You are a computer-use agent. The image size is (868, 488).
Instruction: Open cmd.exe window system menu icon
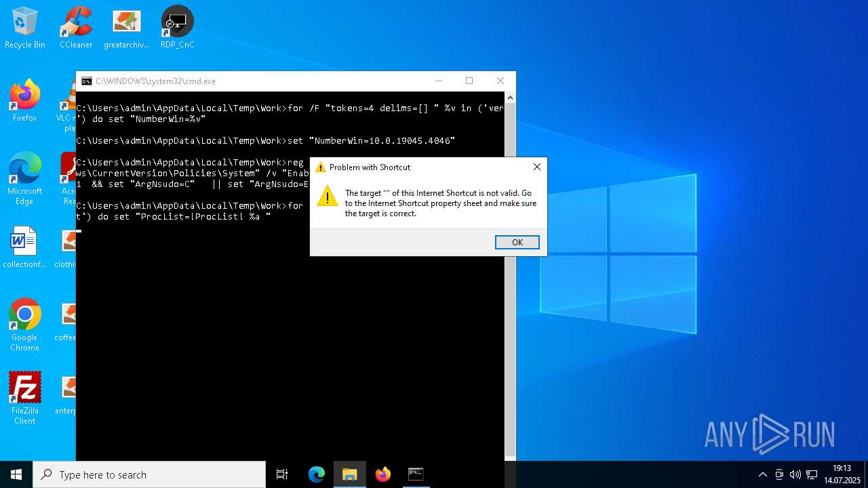click(x=87, y=81)
